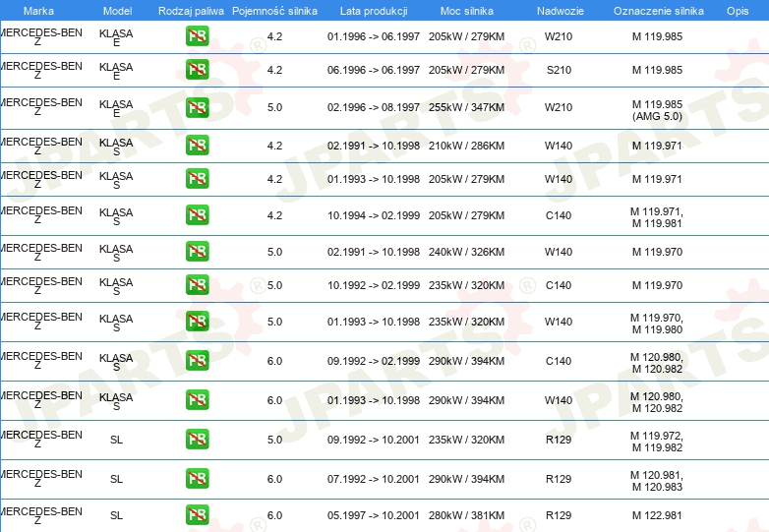Click the Marka column header
Screen dimensions: 769x532
(x=38, y=11)
